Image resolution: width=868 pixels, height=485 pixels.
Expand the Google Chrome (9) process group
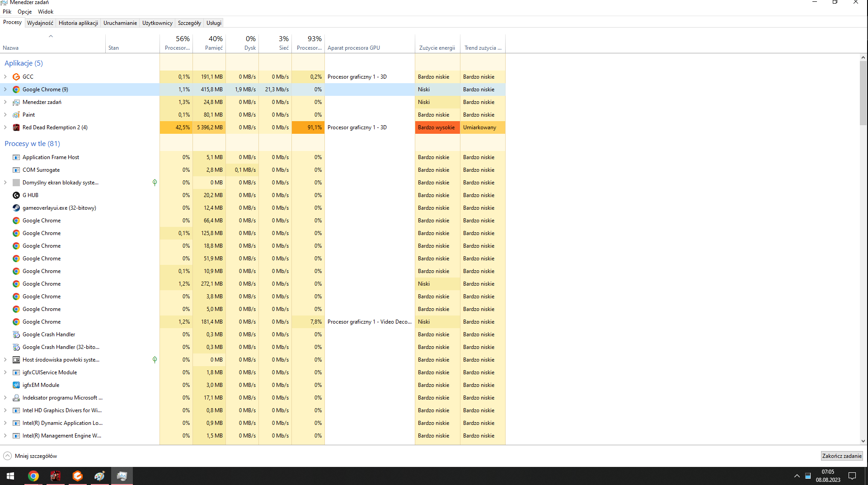(x=5, y=89)
